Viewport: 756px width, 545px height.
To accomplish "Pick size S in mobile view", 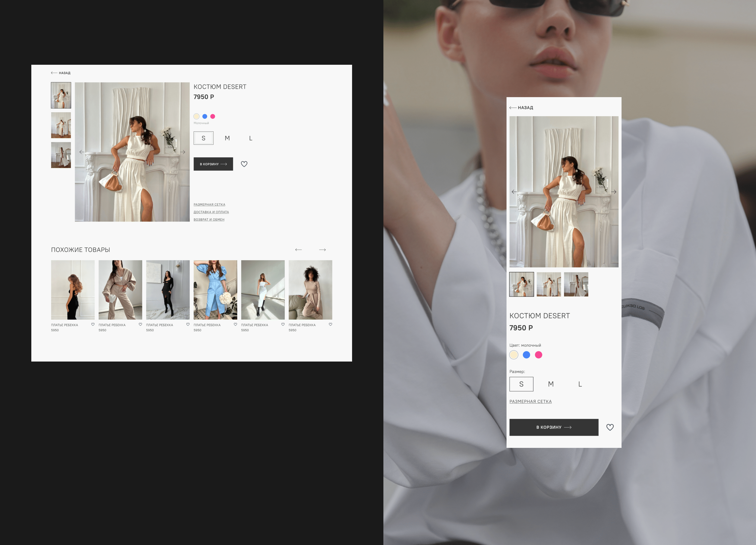I will 521,384.
